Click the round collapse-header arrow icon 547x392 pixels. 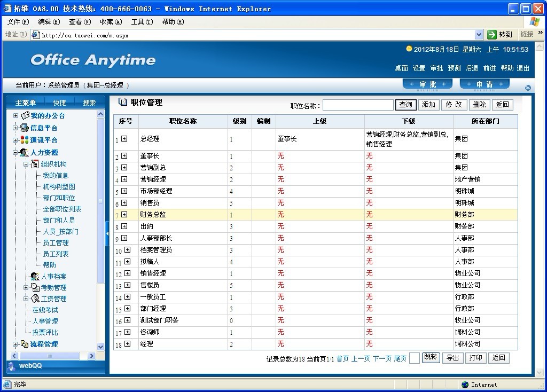(x=528, y=88)
